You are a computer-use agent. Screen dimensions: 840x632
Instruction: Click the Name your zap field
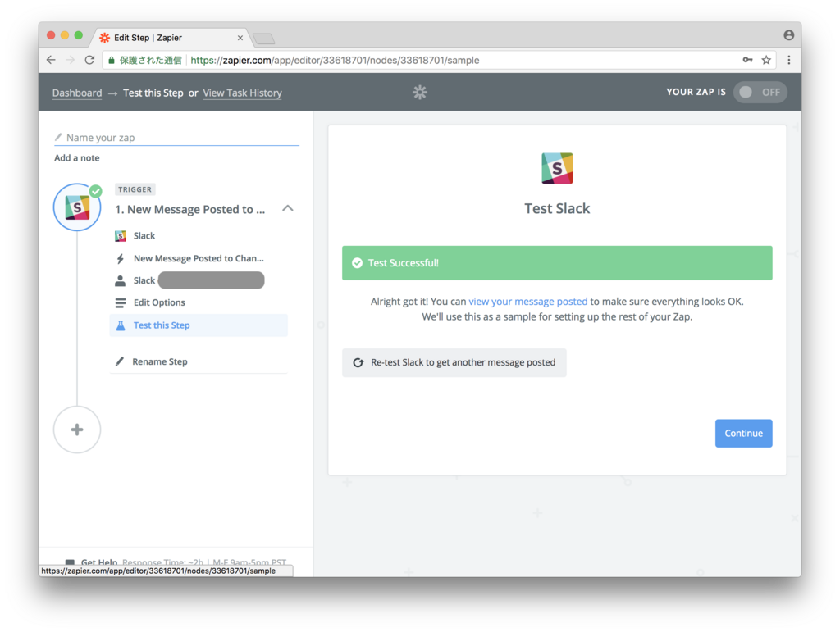[x=177, y=138]
